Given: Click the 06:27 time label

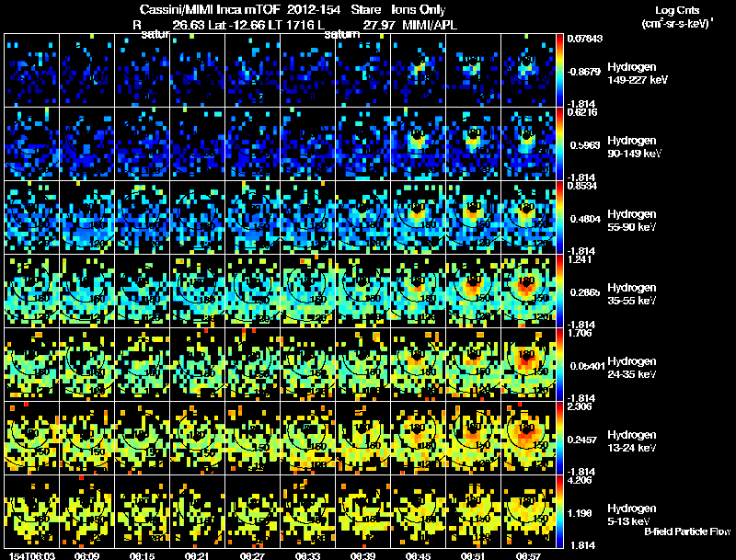Looking at the screenshot, I should pos(252,555).
